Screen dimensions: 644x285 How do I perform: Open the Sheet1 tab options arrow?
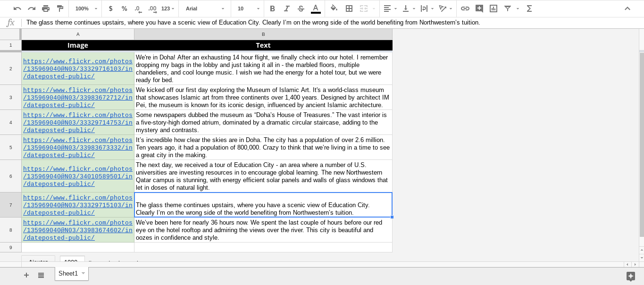83,273
